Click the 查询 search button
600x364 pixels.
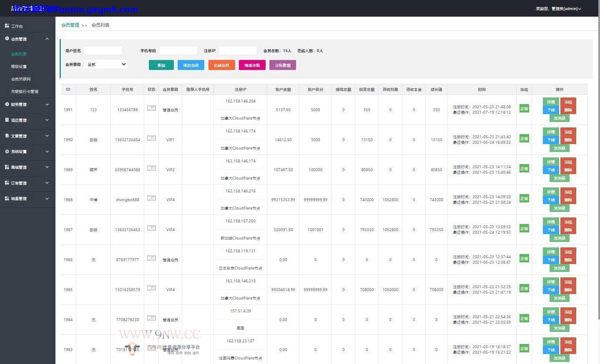[x=161, y=65]
